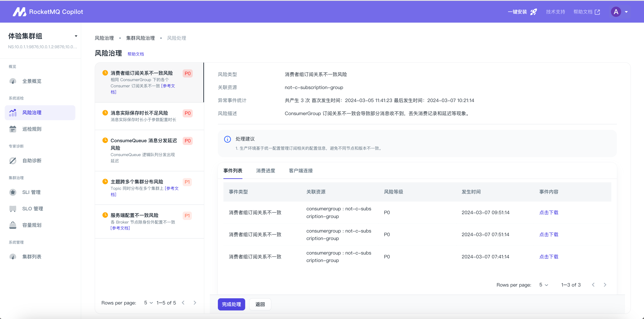Click the clock icon of 主题跨多个集群分布风险
The width and height of the screenshot is (644, 319).
tap(105, 181)
